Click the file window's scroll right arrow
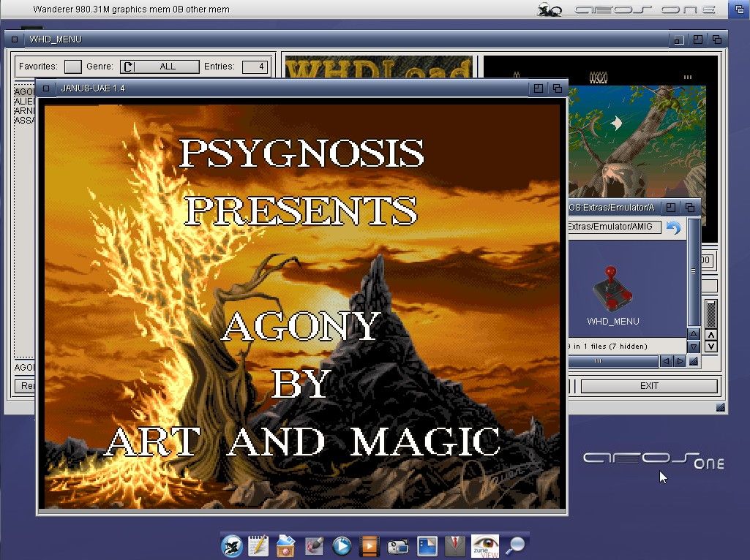Image resolution: width=750 pixels, height=560 pixels. (680, 361)
